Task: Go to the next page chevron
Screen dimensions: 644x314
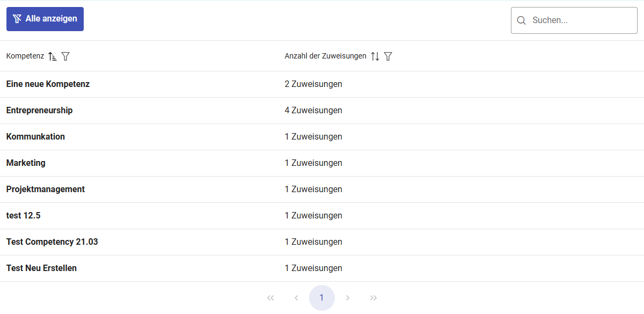Action: 348,298
